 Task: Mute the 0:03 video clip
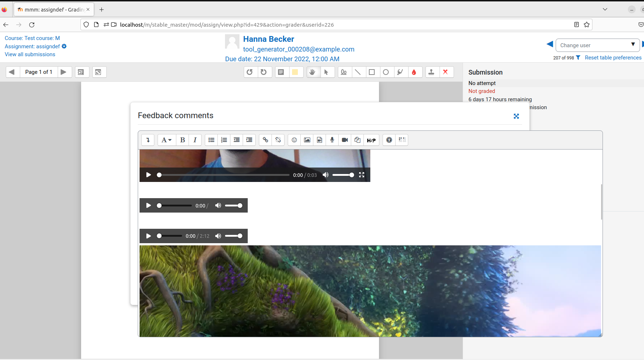(x=326, y=175)
